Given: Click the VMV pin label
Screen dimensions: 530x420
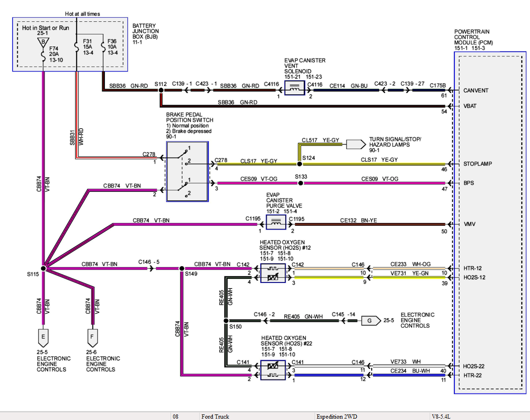Looking at the screenshot, I should (x=470, y=224).
